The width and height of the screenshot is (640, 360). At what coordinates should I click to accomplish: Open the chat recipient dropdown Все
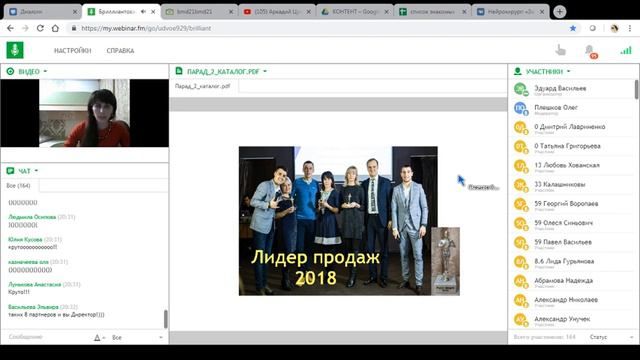(138, 338)
